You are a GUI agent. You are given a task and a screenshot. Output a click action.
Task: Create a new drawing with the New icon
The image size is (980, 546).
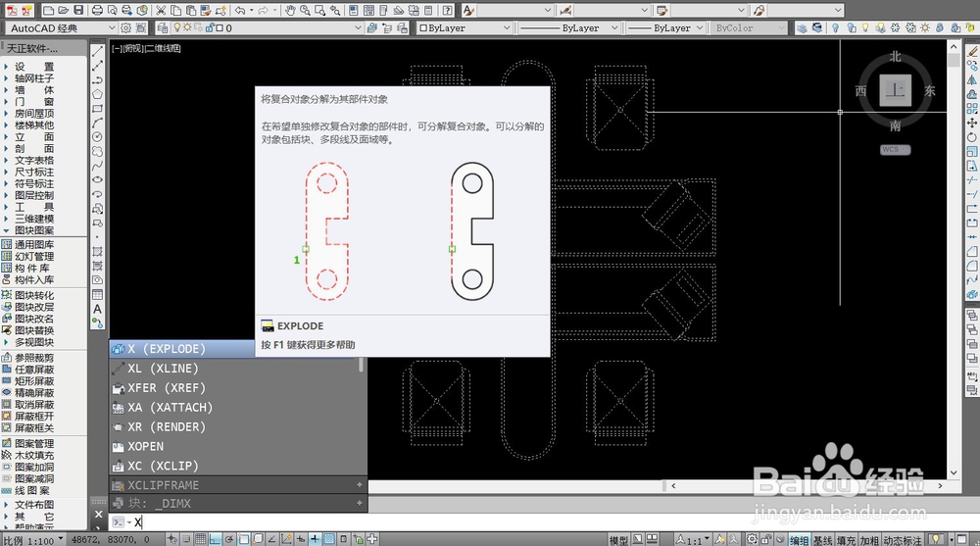pyautogui.click(x=48, y=10)
